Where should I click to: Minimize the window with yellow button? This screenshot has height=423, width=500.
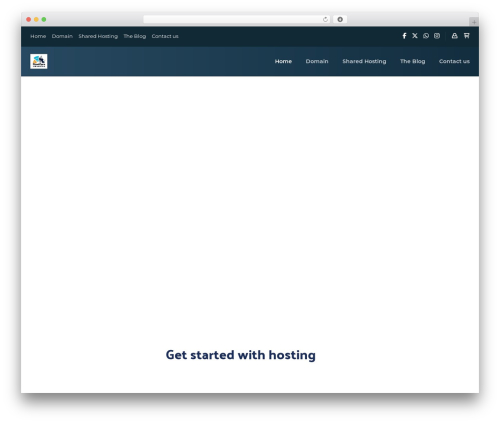(36, 19)
